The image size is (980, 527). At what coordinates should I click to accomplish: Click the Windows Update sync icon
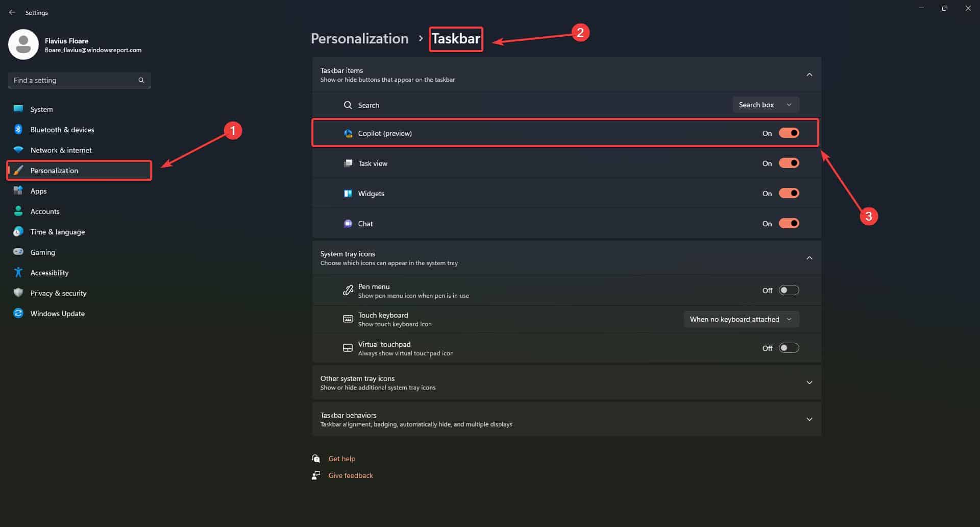(x=18, y=313)
